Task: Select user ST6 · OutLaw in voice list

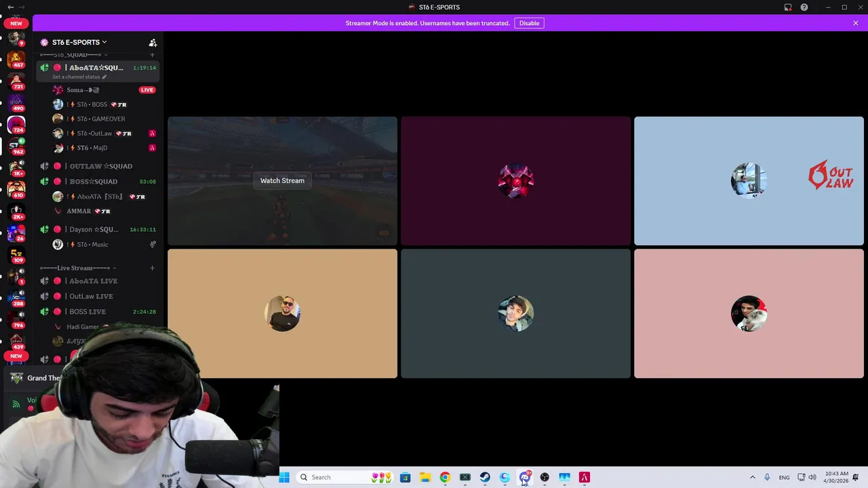Action: 104,133
